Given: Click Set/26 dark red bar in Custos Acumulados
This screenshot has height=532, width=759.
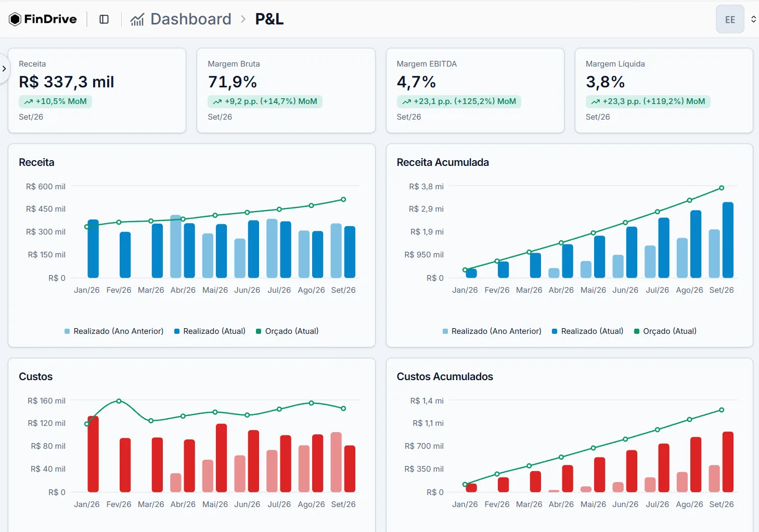Looking at the screenshot, I should [x=728, y=462].
